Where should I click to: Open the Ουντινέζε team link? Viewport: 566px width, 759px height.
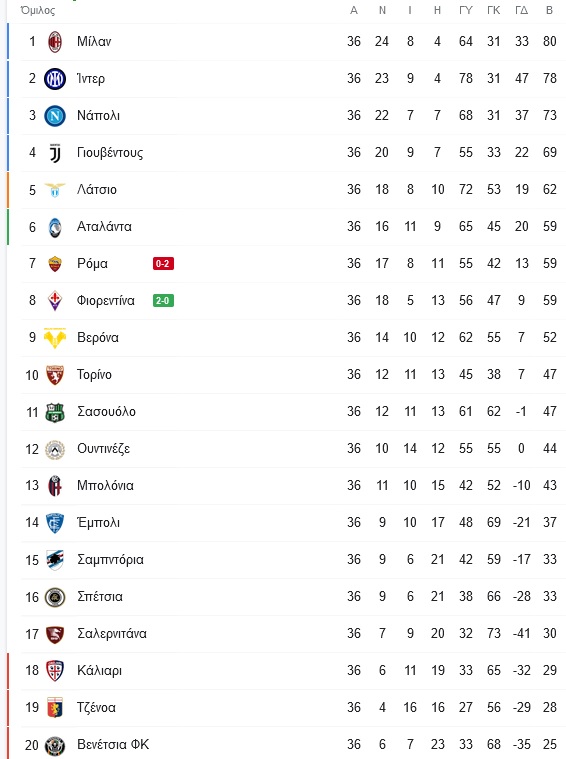(x=104, y=449)
